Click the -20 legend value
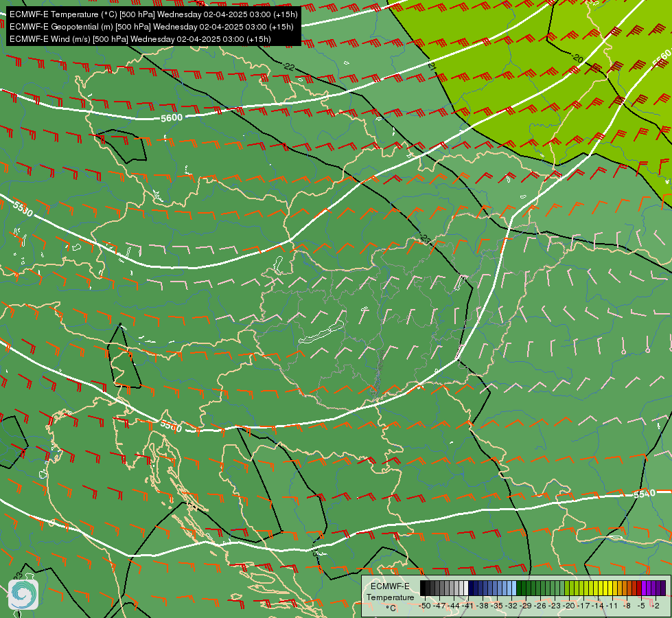The width and height of the screenshot is (672, 618). (x=569, y=606)
